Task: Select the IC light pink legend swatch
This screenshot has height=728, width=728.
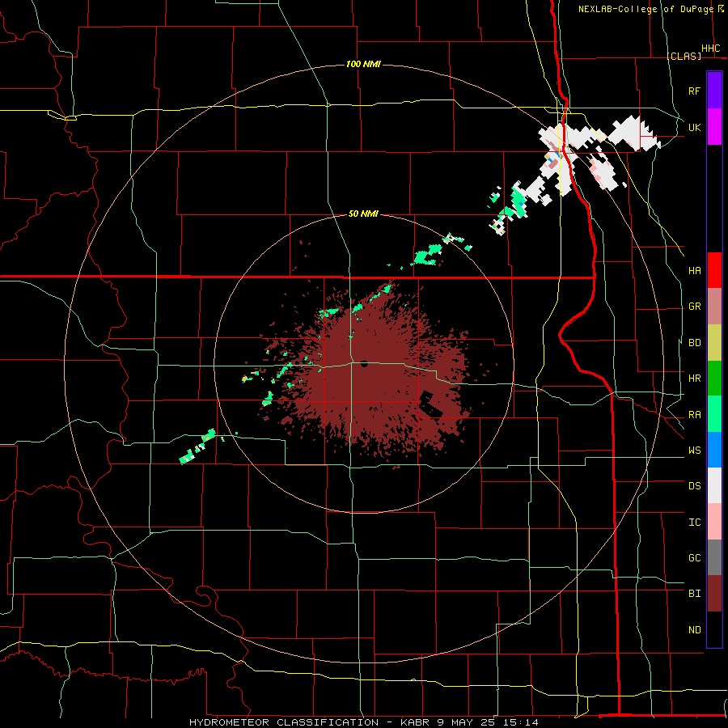Action: click(714, 522)
